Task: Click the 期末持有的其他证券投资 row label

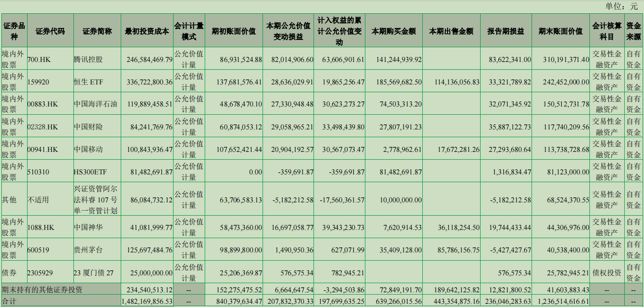Action: (x=61, y=290)
